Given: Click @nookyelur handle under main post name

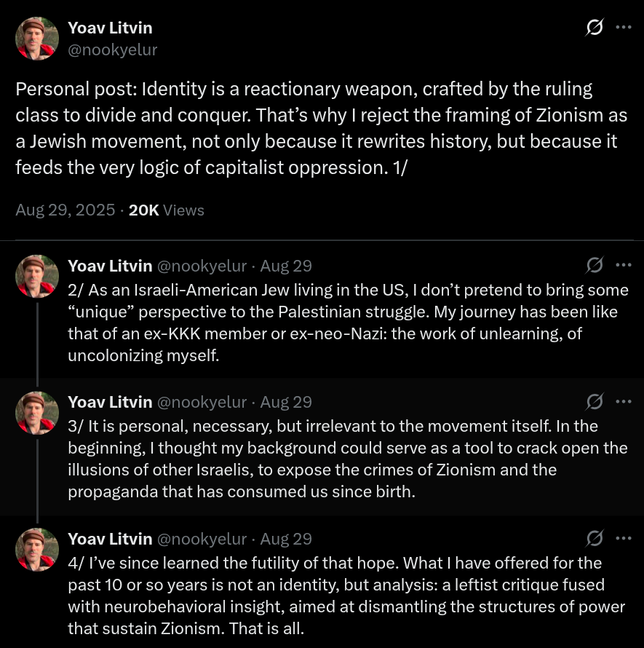Looking at the screenshot, I should pyautogui.click(x=112, y=50).
